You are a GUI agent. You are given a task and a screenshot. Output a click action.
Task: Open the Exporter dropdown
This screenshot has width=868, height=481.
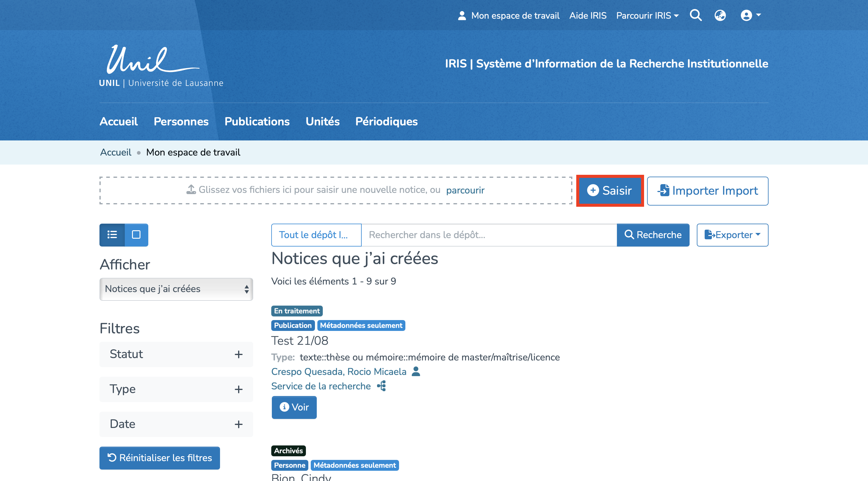pos(732,235)
